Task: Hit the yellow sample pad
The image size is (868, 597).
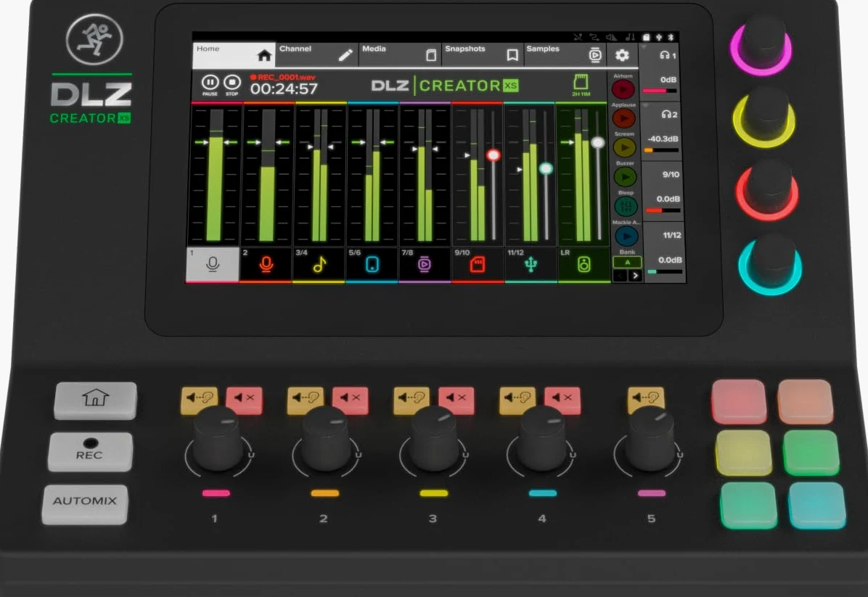Action: (x=743, y=452)
